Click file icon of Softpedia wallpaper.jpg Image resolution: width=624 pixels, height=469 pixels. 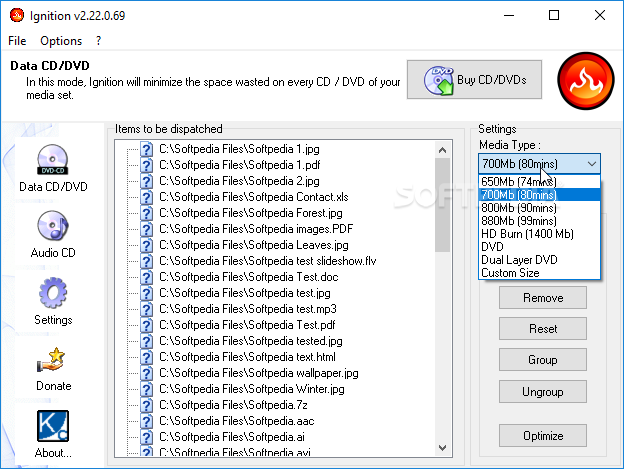click(146, 374)
